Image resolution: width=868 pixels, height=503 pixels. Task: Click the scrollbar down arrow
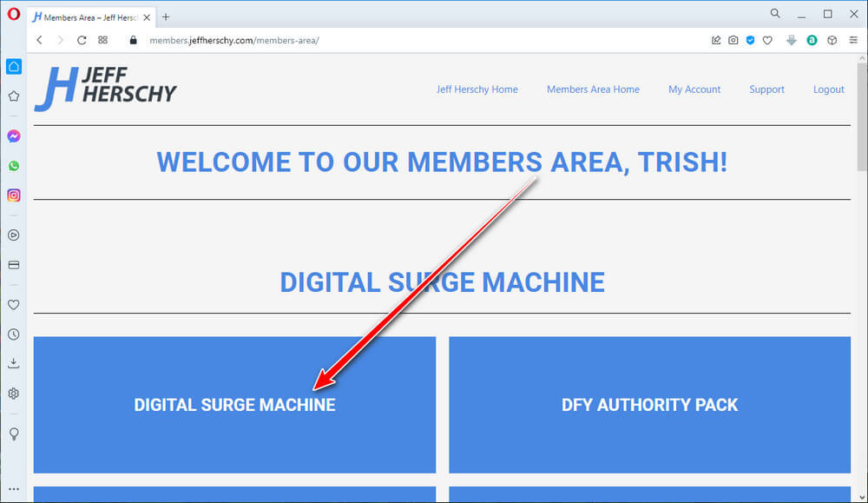pyautogui.click(x=863, y=498)
